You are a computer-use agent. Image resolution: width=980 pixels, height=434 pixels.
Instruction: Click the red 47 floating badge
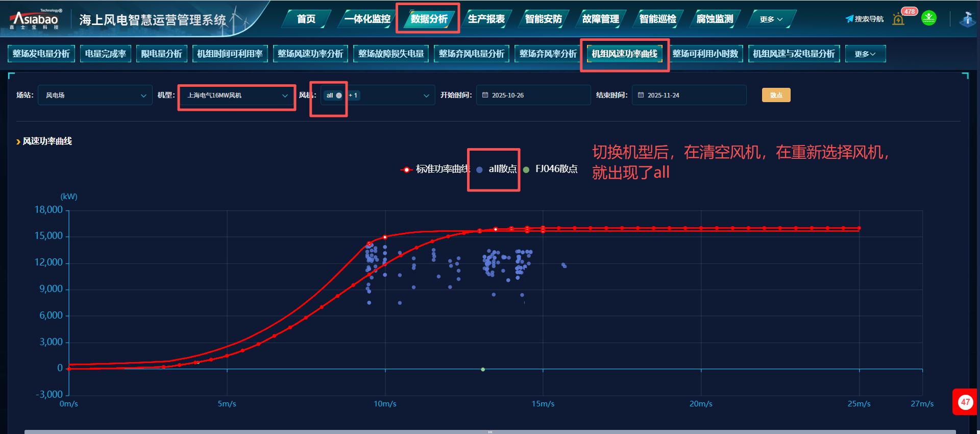(965, 402)
